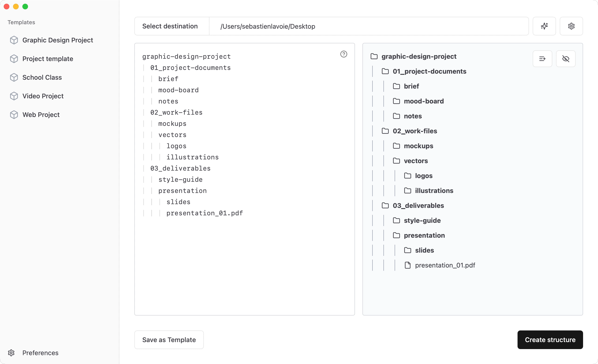
Task: Select 02_work-files label in preview tree
Action: click(x=414, y=131)
